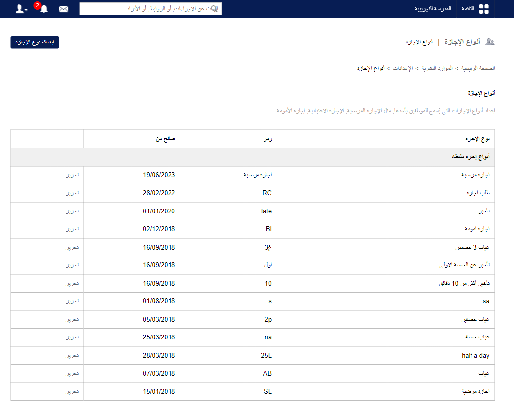514x420 pixels.
Task: Click the leave types people icon
Action: click(x=490, y=42)
